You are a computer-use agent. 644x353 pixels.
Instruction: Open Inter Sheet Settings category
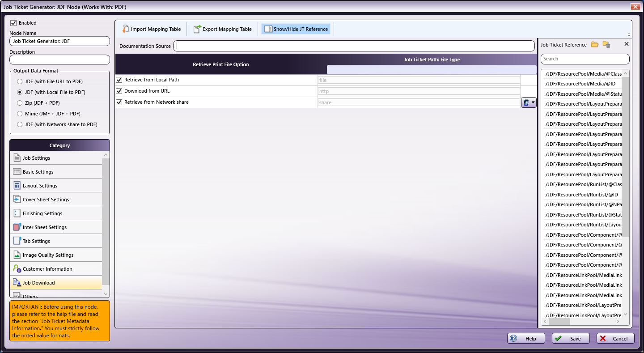[x=56, y=227]
